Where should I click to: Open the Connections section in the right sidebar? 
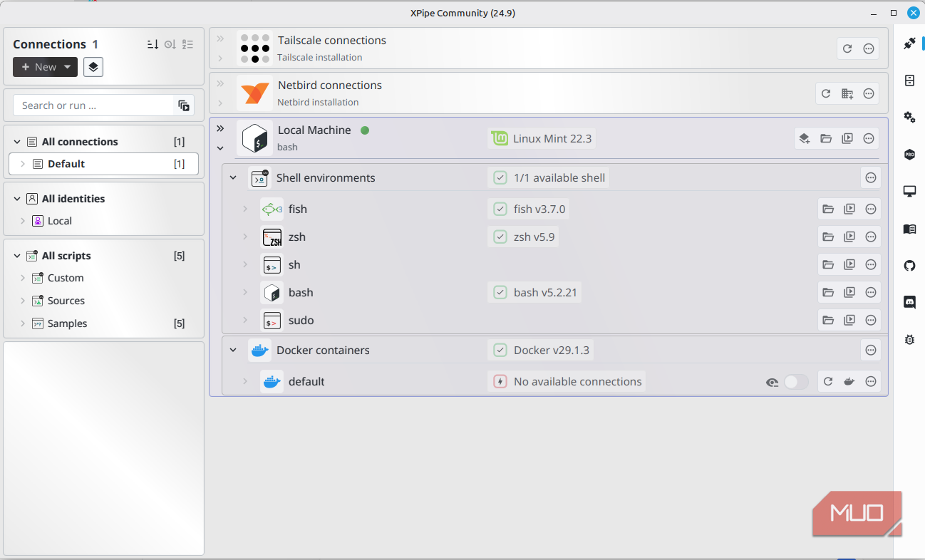tap(909, 43)
